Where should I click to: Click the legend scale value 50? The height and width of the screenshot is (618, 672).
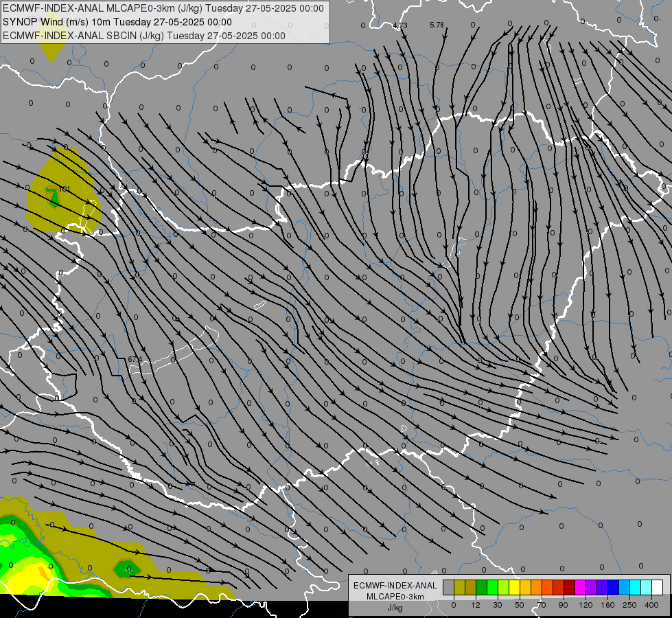(x=520, y=605)
